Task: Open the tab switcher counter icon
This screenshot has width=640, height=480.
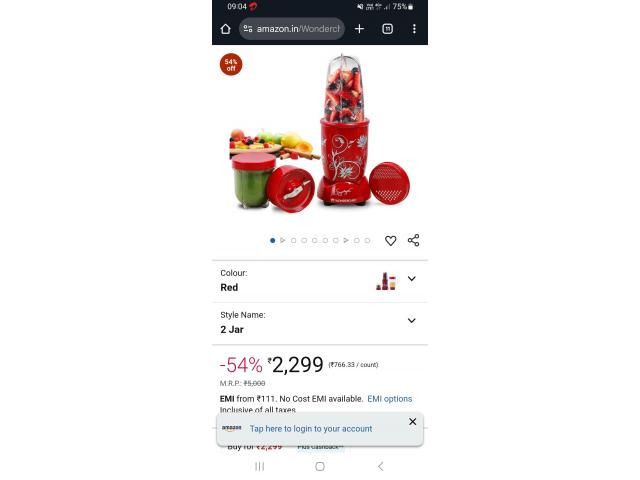Action: [x=387, y=29]
